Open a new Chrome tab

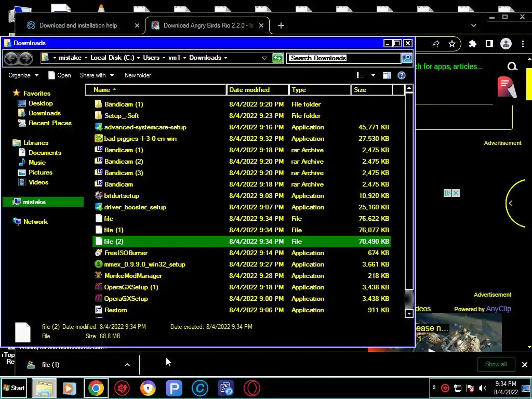point(281,25)
